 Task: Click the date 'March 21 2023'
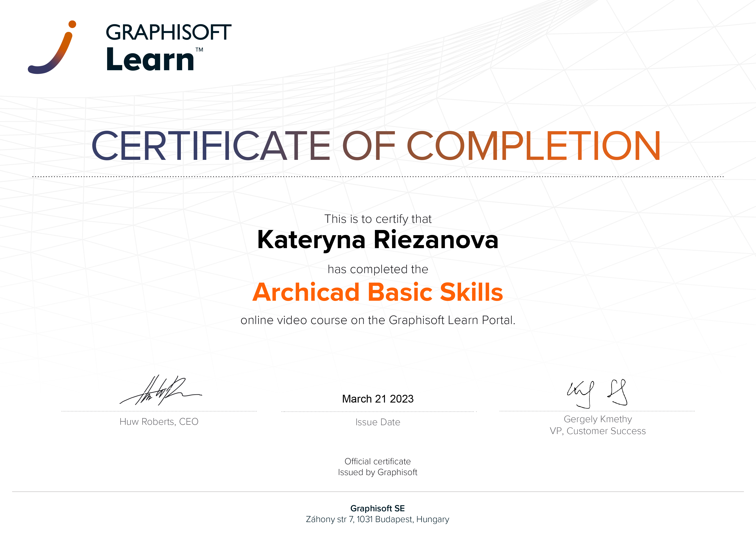point(378,399)
